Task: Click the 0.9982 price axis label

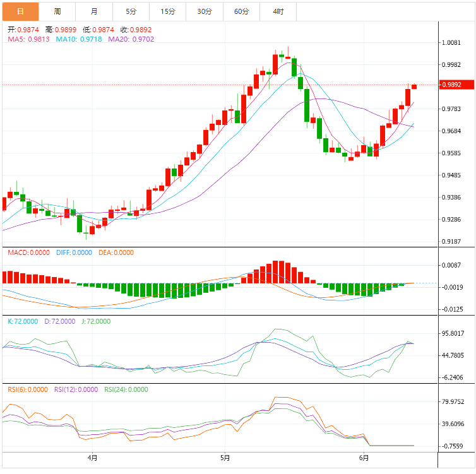Action: (x=451, y=64)
